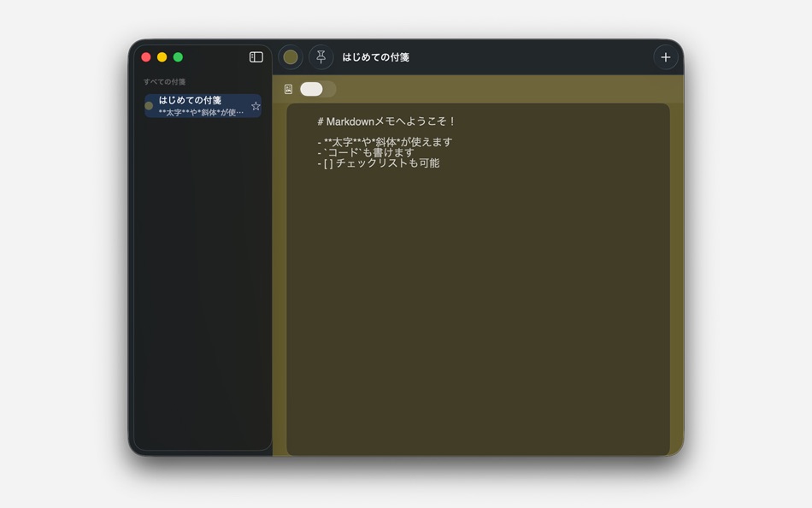
Task: Star the note はじめての付箋 in the sidebar
Action: (256, 106)
